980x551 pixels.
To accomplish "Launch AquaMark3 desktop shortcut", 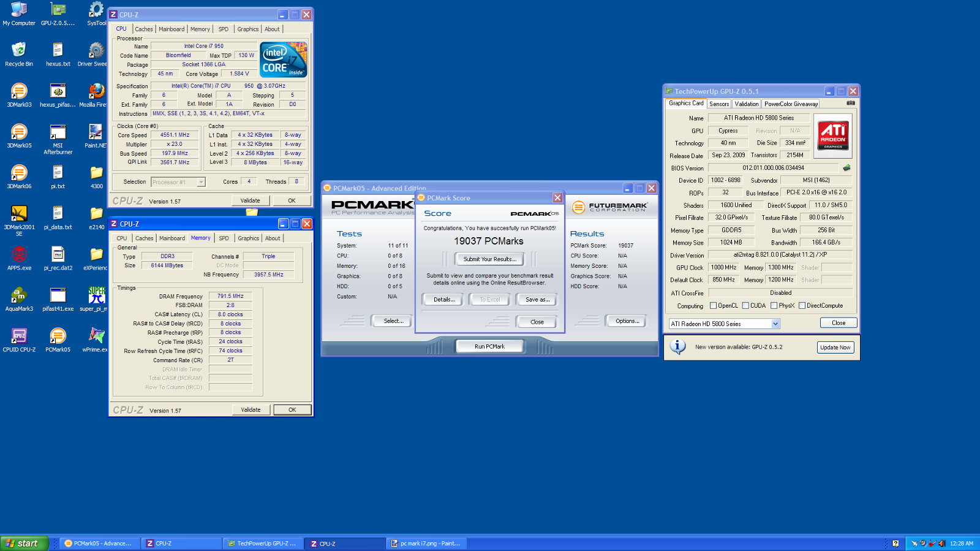I will click(19, 299).
